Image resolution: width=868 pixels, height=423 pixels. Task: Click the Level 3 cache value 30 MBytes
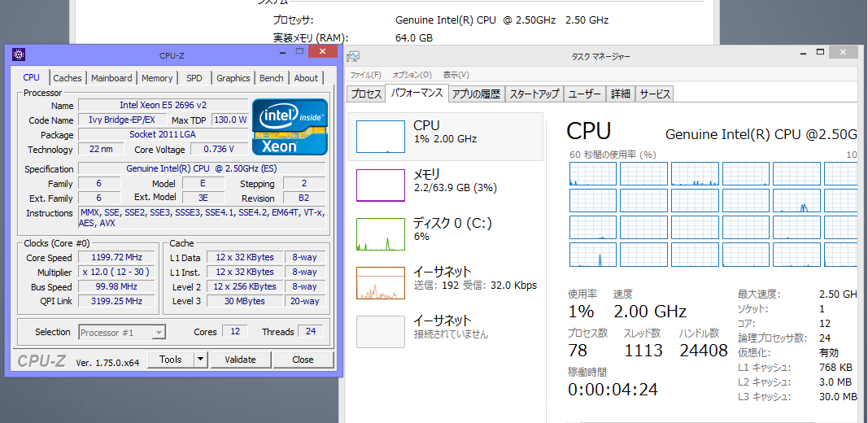pos(245,301)
